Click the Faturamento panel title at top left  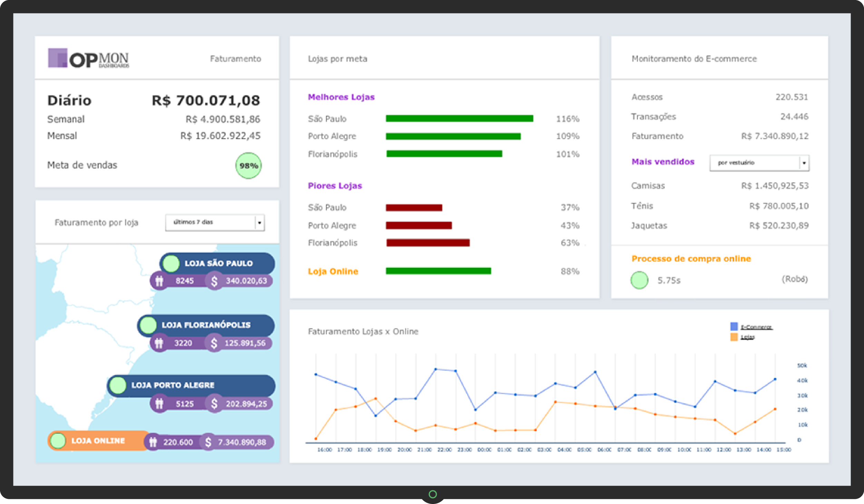point(236,59)
